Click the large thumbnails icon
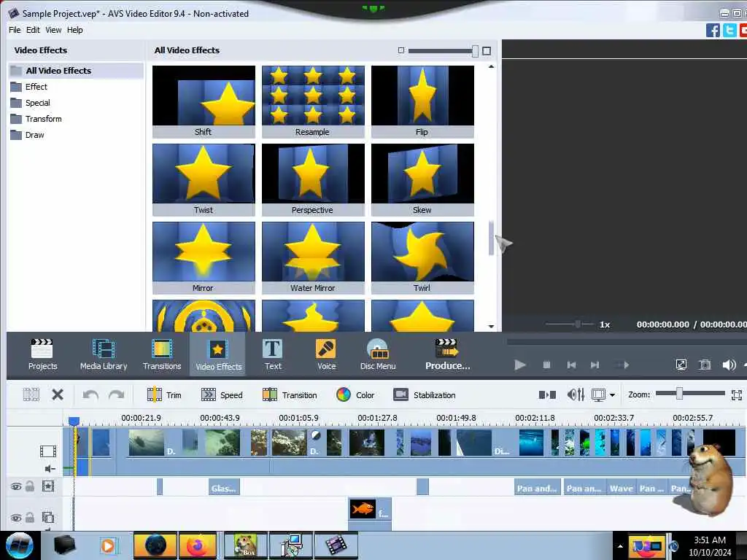The width and height of the screenshot is (747, 560). [x=487, y=50]
